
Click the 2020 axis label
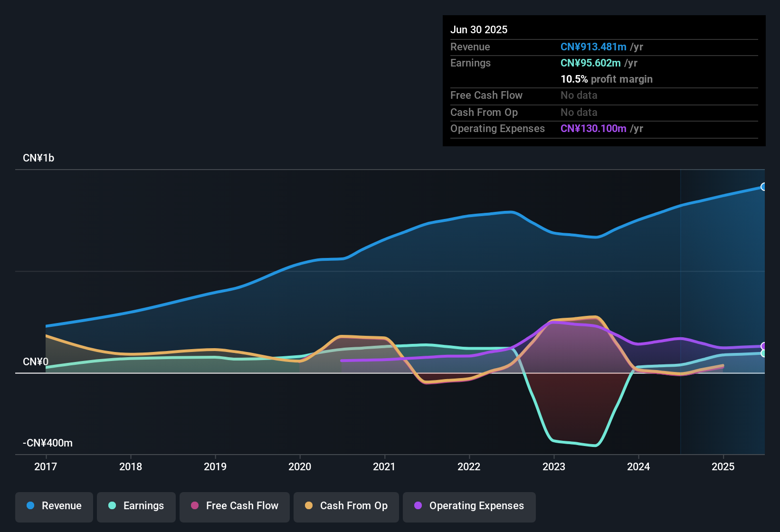pos(300,467)
